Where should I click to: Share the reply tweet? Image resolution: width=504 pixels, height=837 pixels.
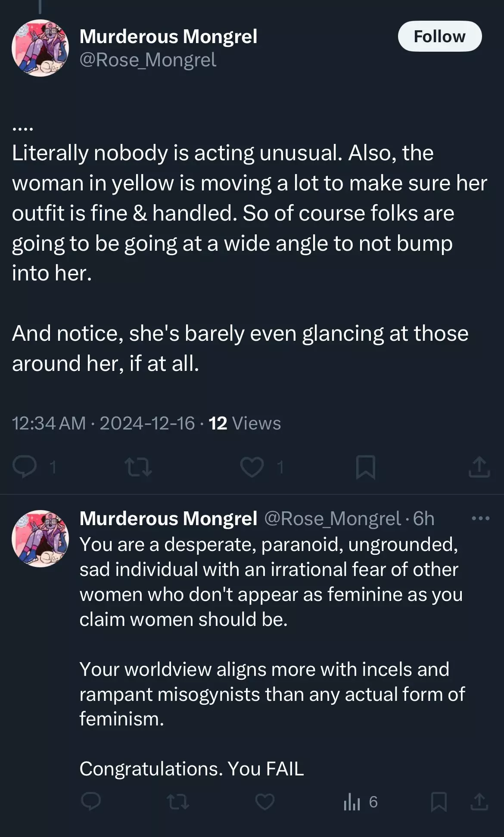click(479, 802)
